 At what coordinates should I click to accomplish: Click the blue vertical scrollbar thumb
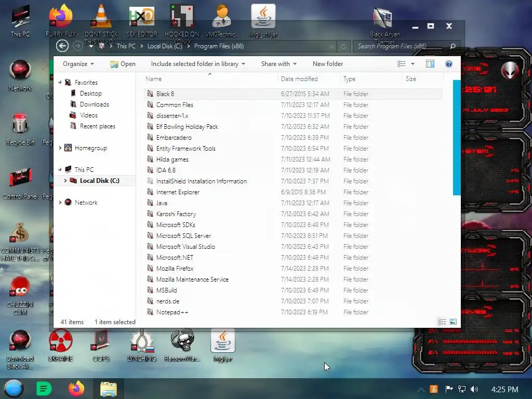[x=457, y=137]
